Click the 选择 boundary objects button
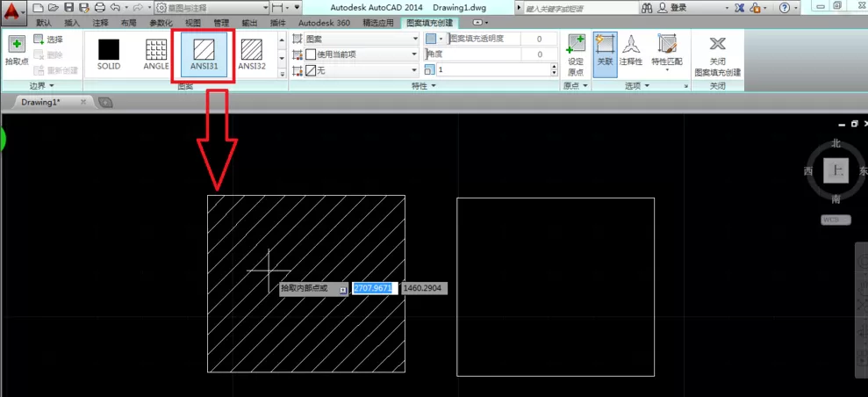 (x=49, y=40)
